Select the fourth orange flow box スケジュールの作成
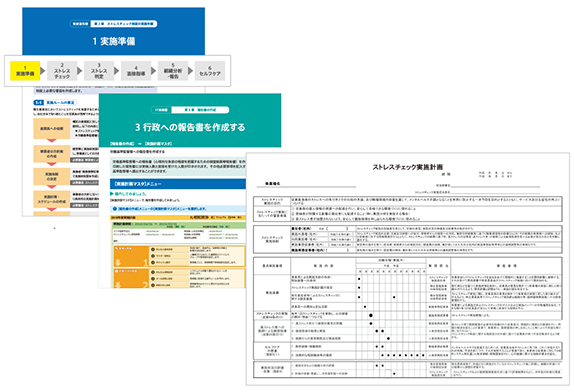The image size is (575, 392). pos(52,199)
